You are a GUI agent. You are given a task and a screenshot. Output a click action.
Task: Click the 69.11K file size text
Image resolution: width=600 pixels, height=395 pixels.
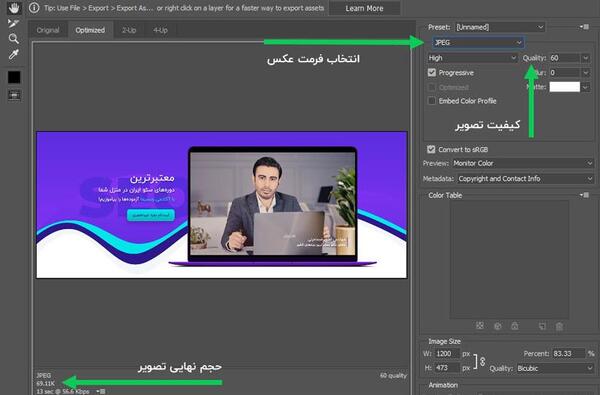tap(46, 383)
